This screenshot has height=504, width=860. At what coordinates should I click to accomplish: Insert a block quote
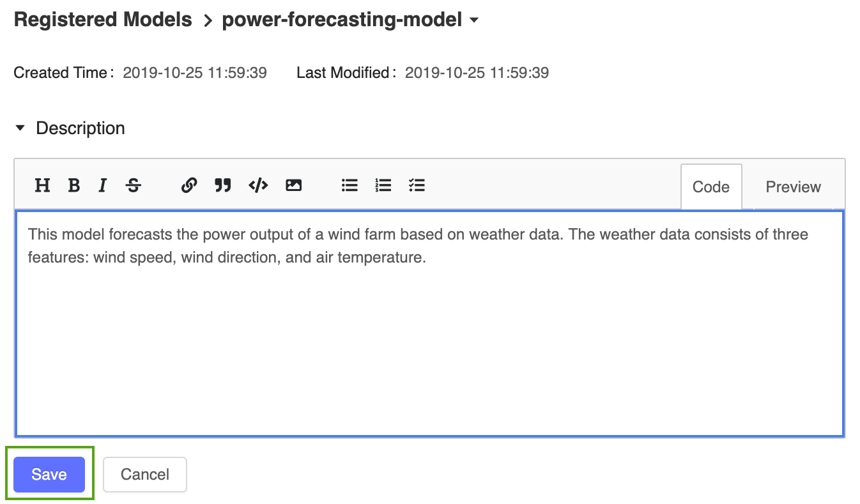(223, 185)
